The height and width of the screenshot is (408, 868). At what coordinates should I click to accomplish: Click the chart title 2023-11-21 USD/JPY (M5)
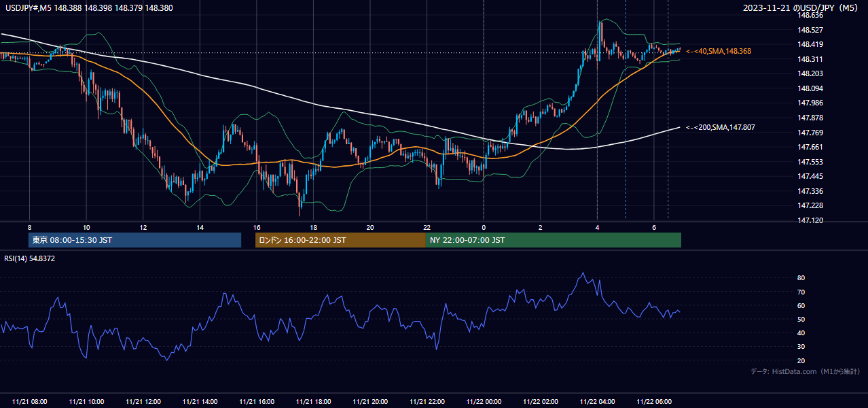[801, 8]
